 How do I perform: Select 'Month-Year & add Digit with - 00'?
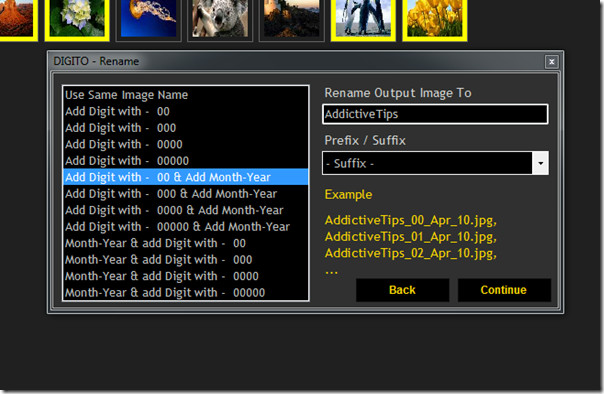click(x=185, y=243)
